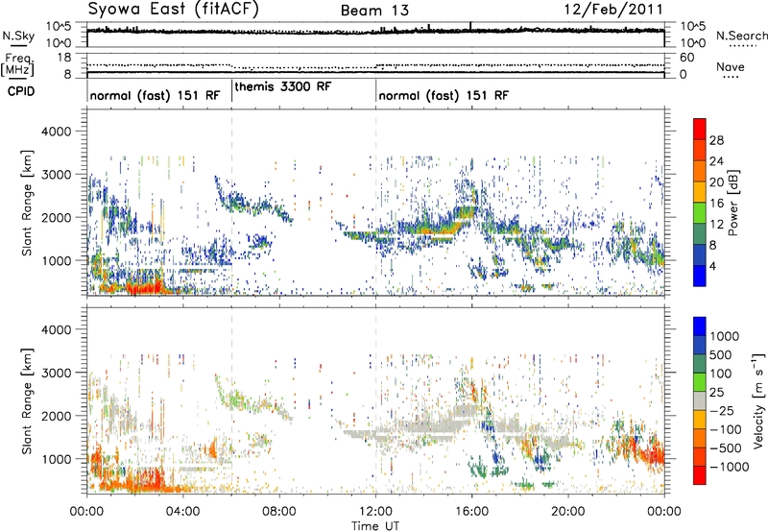Viewport: 768px width, 532px height.
Task: Click the '18' frequency axis label
Action: 64,58
